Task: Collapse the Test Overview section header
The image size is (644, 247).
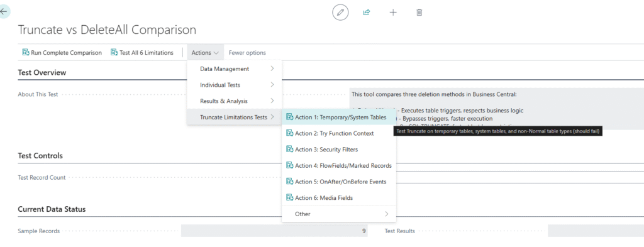Action: click(42, 73)
